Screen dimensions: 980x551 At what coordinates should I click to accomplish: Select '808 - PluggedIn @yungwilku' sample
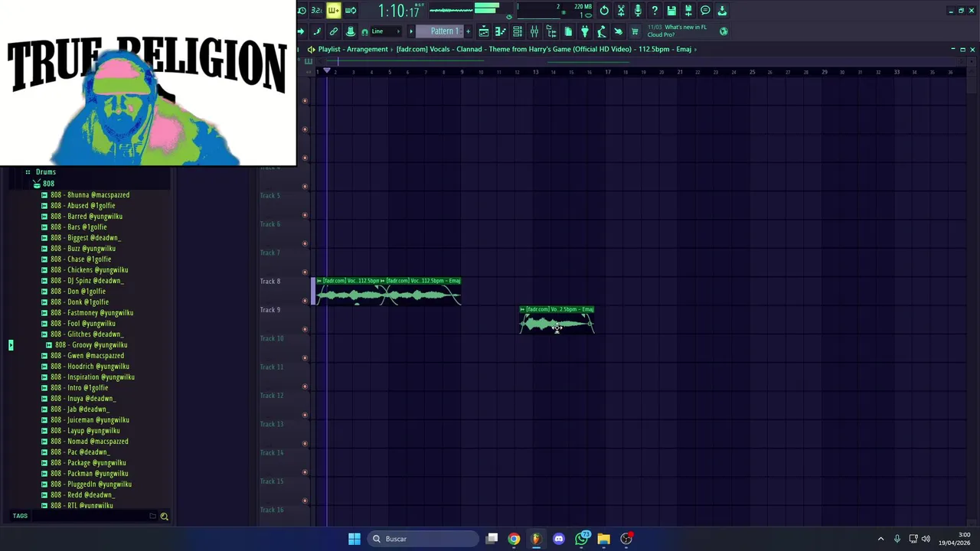[x=91, y=484]
